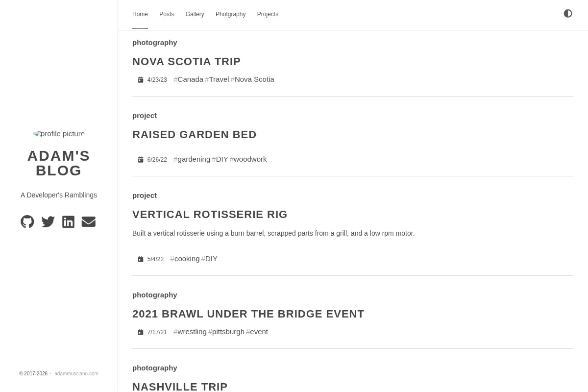Toggle dark mode with the contrast icon
This screenshot has width=588, height=392.
pyautogui.click(x=568, y=14)
